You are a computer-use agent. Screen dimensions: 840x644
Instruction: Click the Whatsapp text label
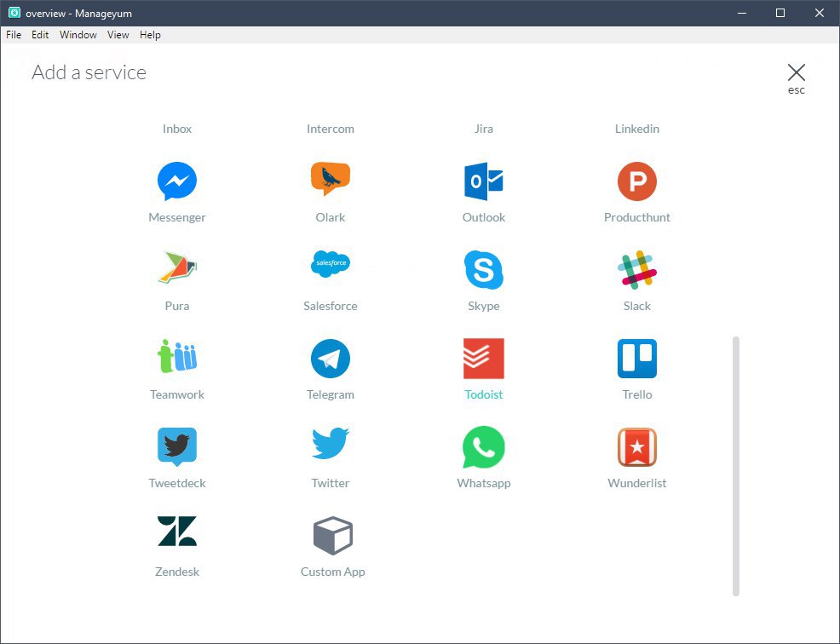[484, 483]
